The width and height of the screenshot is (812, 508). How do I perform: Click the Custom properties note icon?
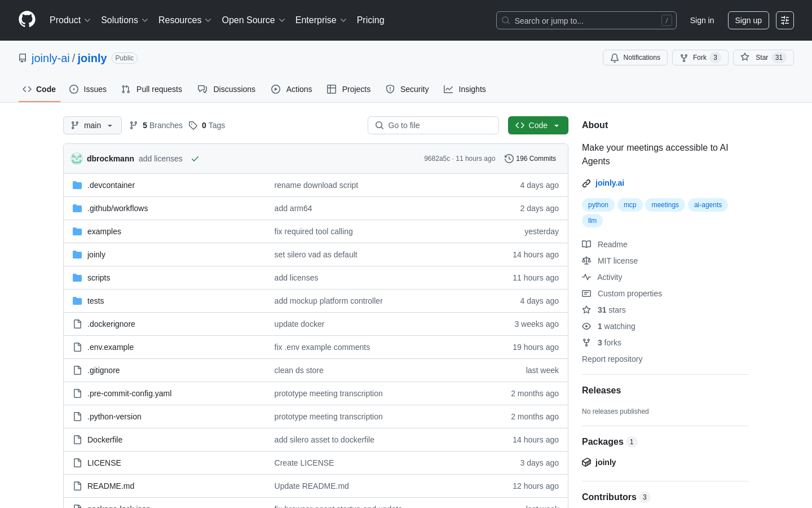[x=586, y=294]
